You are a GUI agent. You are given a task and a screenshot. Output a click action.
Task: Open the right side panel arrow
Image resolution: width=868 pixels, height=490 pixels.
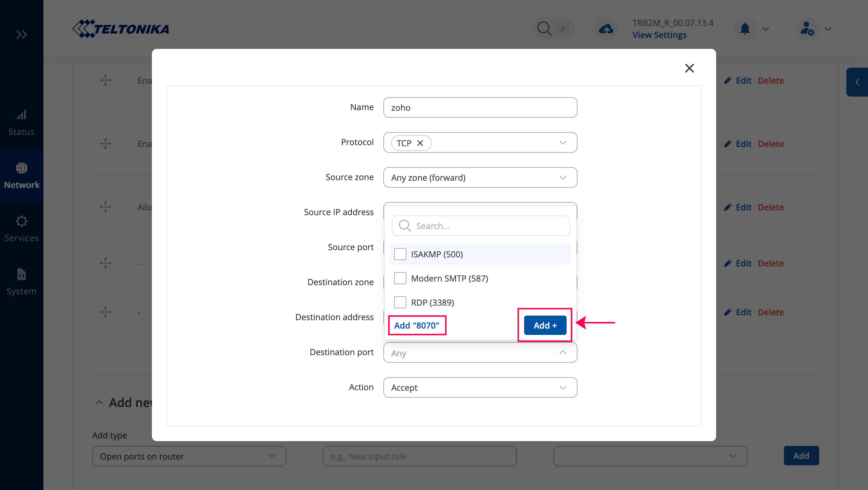[x=857, y=82]
